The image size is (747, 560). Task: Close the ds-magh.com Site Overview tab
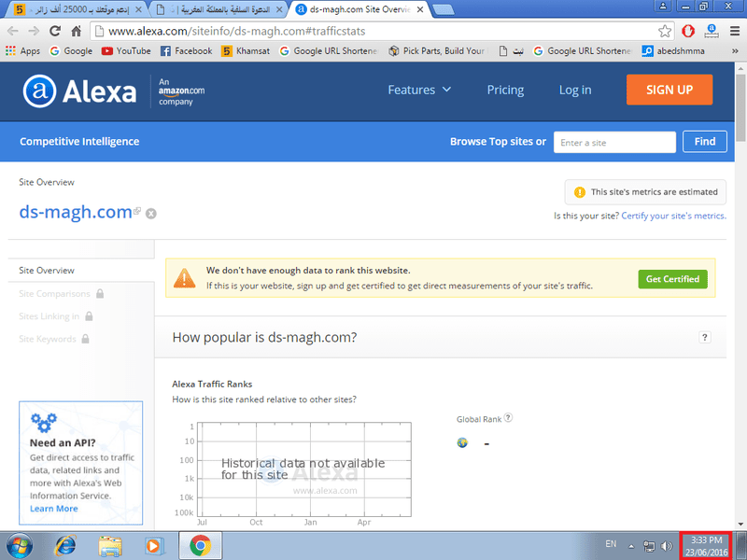[x=420, y=9]
